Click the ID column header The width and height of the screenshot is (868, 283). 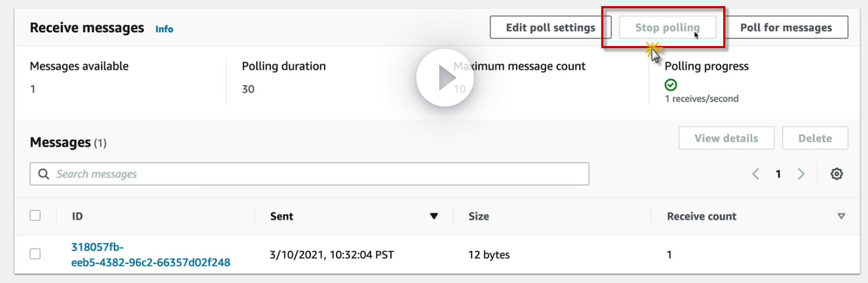(x=77, y=216)
